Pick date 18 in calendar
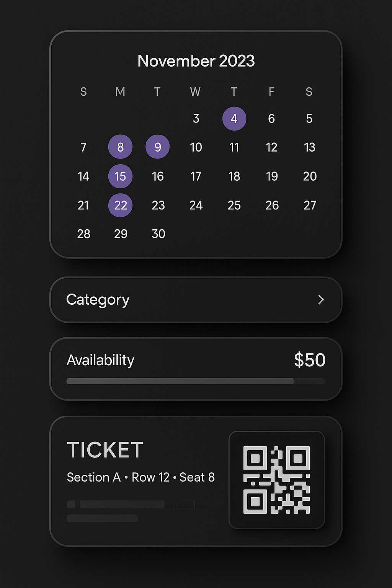This screenshot has height=588, width=392. [x=234, y=176]
